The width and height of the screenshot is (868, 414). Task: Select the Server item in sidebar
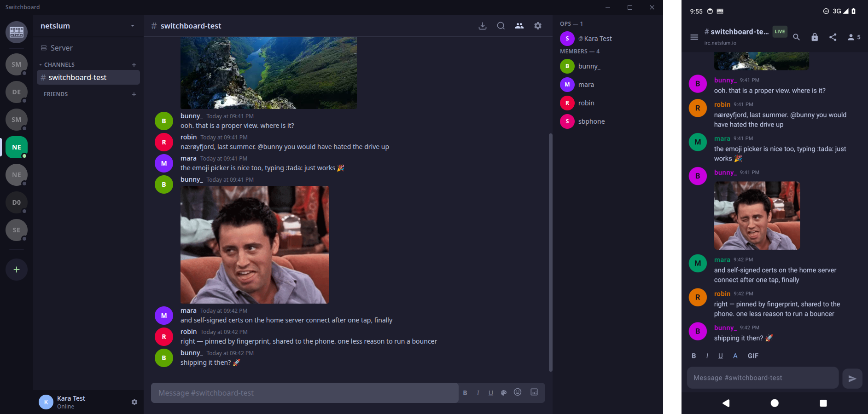point(88,48)
